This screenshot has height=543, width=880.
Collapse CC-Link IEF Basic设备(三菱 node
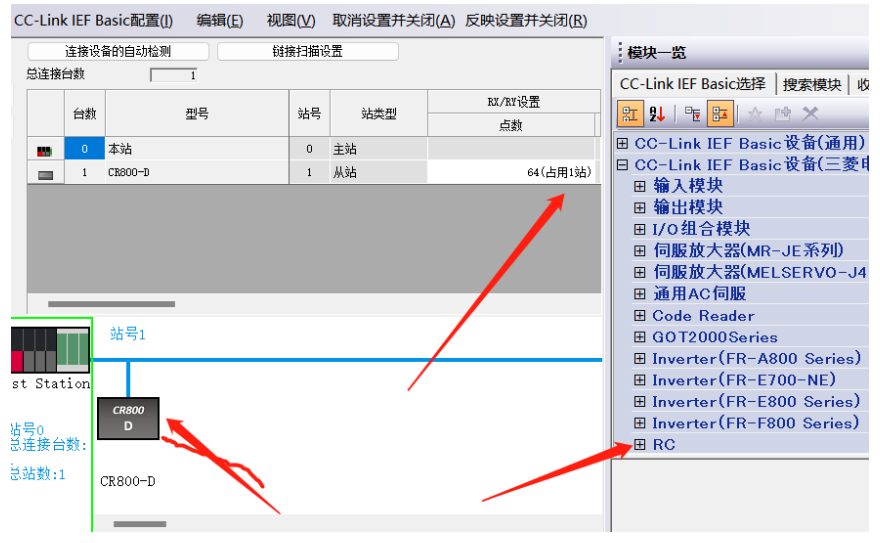pyautogui.click(x=622, y=165)
